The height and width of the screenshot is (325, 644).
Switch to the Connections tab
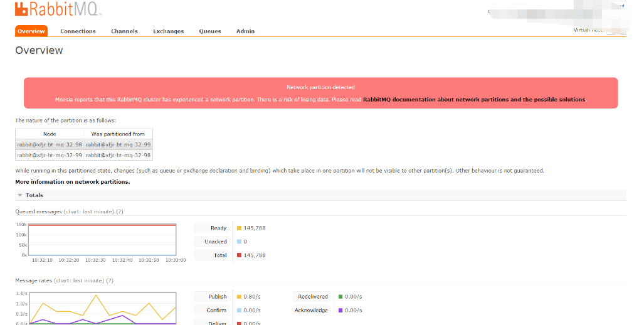click(x=78, y=31)
